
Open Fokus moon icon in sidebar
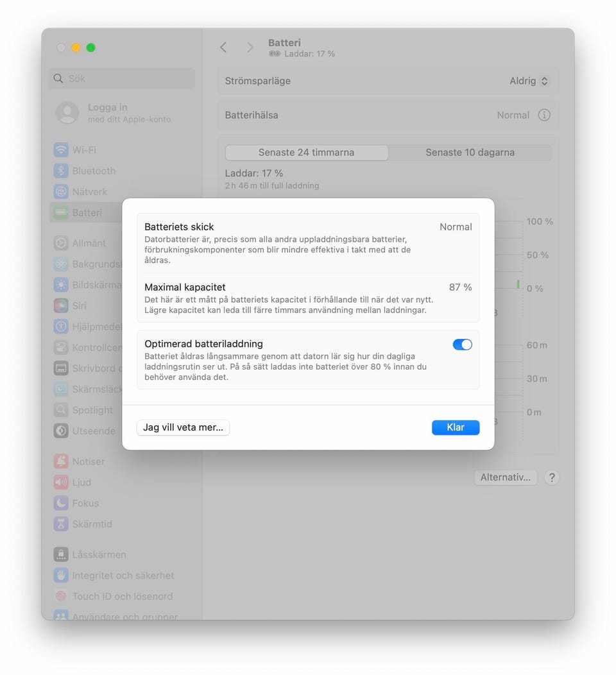pyautogui.click(x=61, y=503)
